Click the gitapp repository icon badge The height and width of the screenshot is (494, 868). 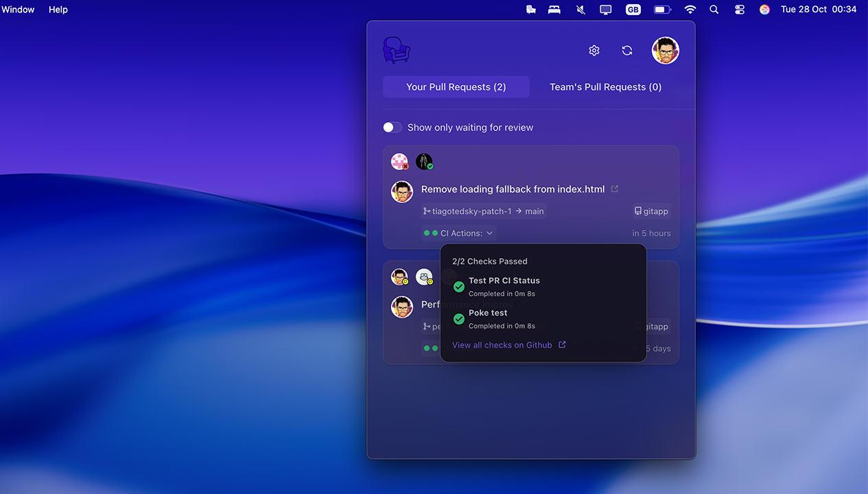638,211
